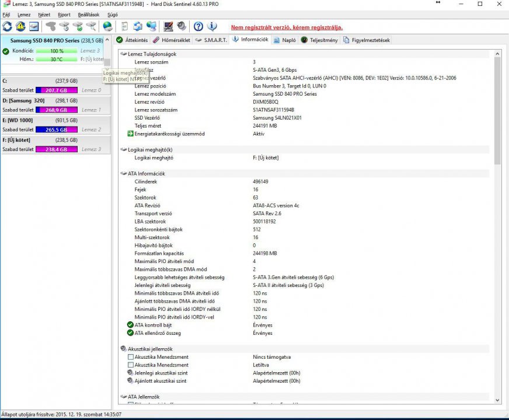Open the Riport menu
This screenshot has height=420, width=509.
[64, 15]
